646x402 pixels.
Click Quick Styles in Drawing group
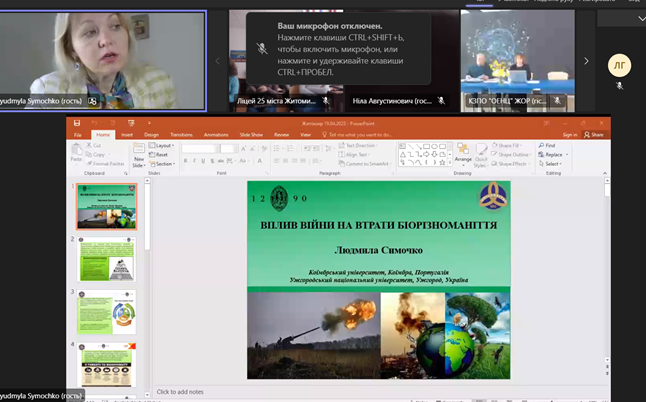tap(481, 155)
